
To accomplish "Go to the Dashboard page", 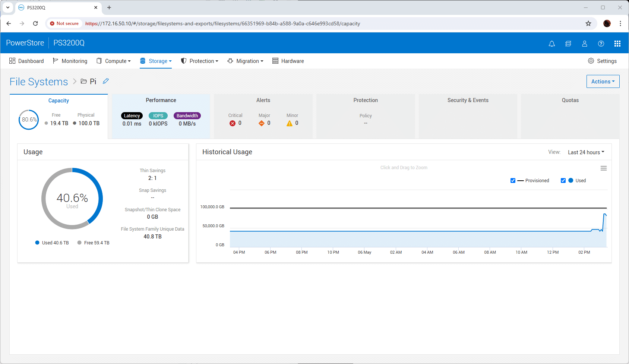I will pyautogui.click(x=26, y=61).
